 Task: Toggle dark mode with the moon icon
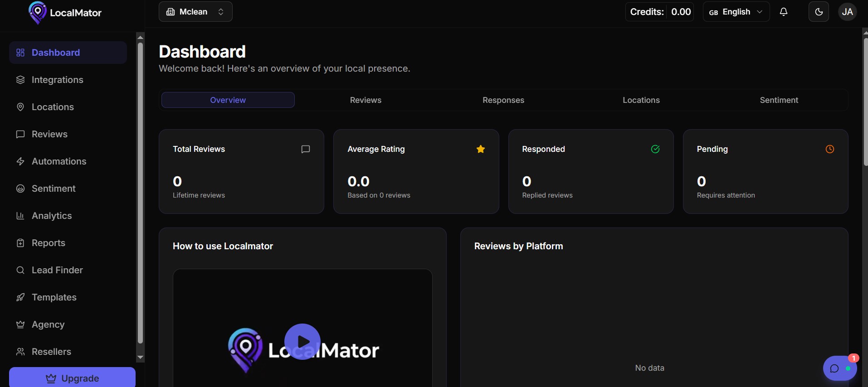pos(819,12)
